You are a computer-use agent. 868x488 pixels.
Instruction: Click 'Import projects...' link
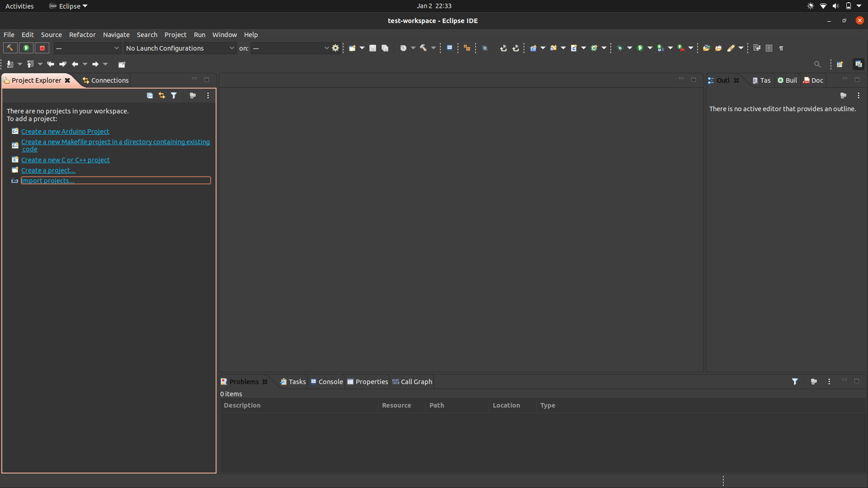48,181
